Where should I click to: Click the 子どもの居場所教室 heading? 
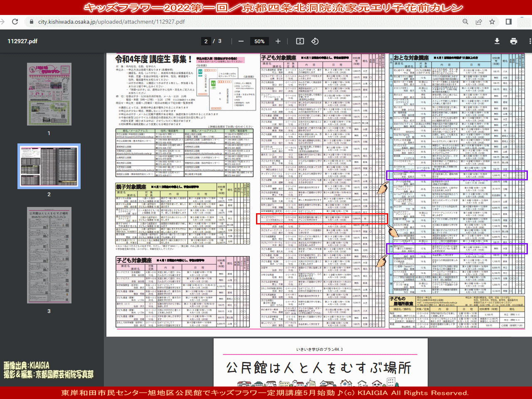coord(401,301)
